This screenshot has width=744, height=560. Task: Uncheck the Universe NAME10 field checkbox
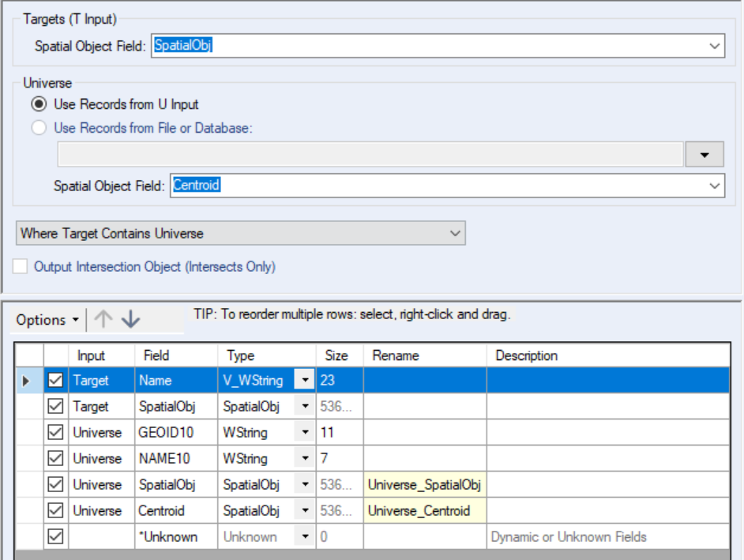(x=55, y=458)
